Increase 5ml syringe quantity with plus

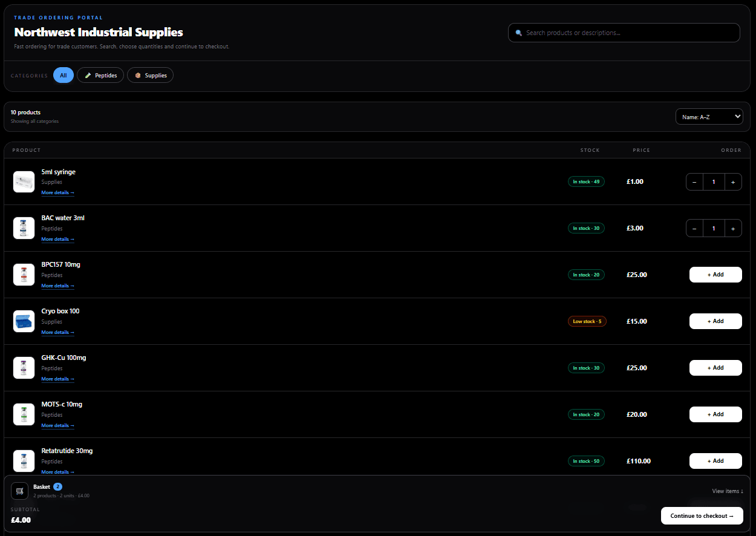click(x=733, y=181)
